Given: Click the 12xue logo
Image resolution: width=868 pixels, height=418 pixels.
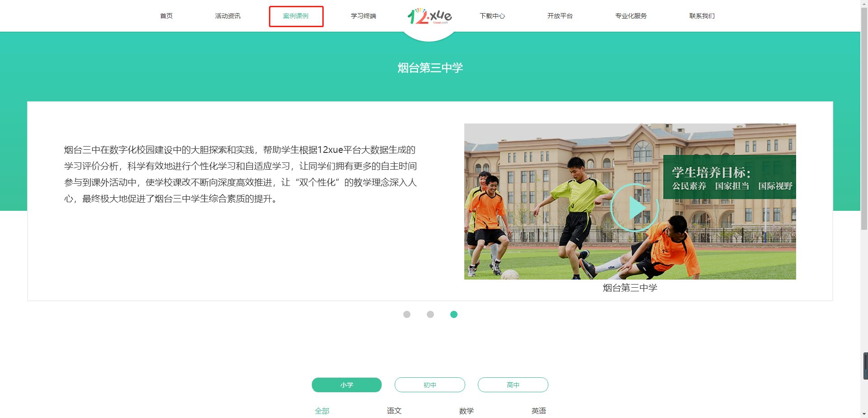Looking at the screenshot, I should [x=429, y=16].
